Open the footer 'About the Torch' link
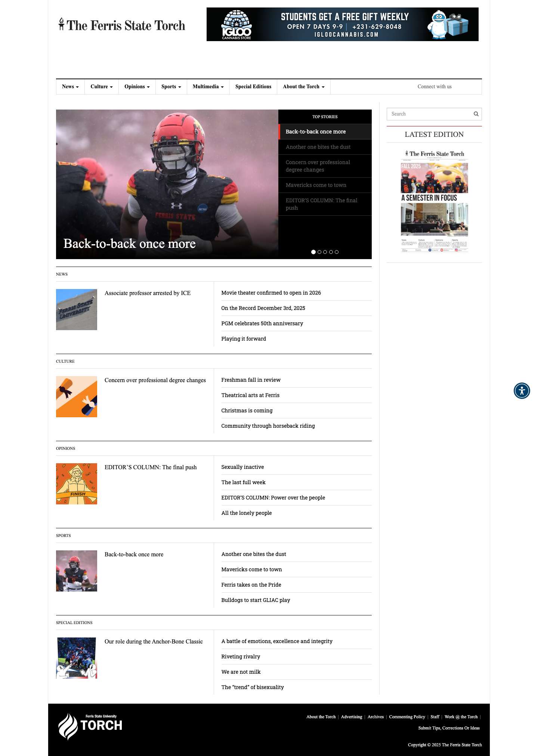Screen dimensions: 538x756 click(x=321, y=717)
